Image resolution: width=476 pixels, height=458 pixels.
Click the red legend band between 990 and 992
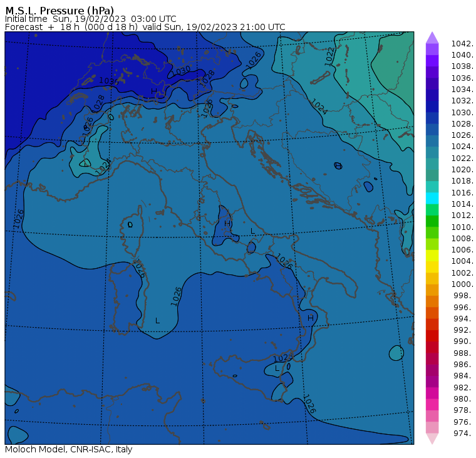click(432, 336)
